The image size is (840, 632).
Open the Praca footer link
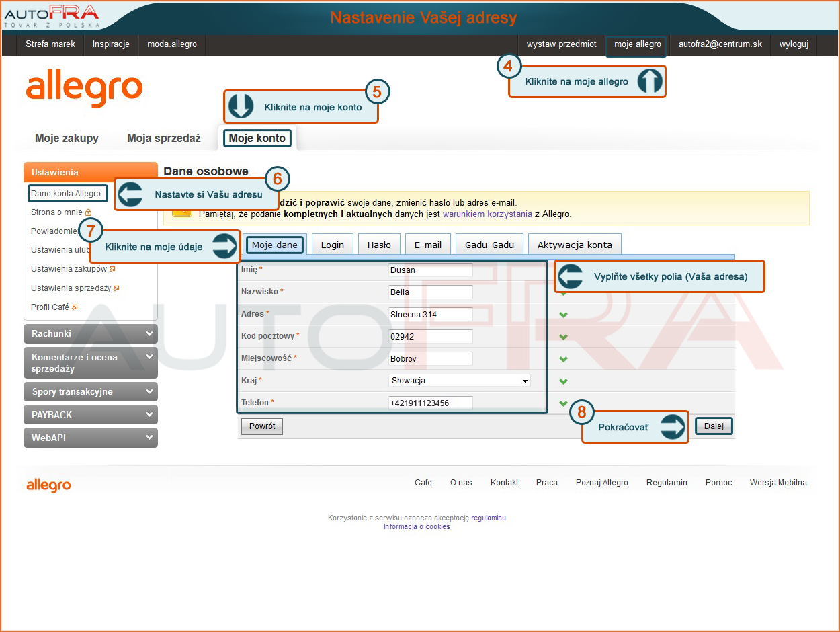click(x=547, y=483)
